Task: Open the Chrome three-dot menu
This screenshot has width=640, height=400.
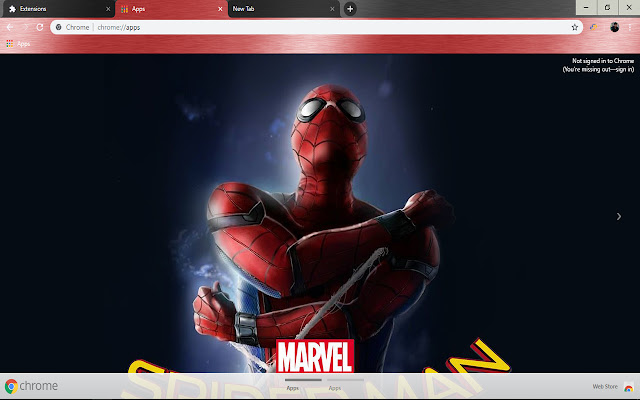Action: click(x=630, y=27)
